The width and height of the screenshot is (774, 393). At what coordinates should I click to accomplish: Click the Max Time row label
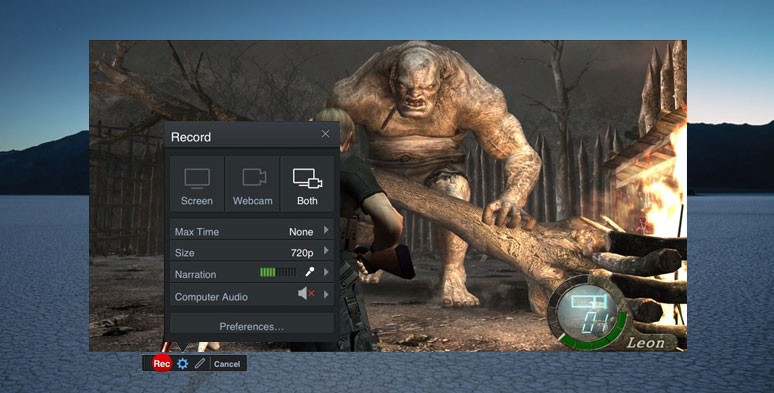point(197,232)
